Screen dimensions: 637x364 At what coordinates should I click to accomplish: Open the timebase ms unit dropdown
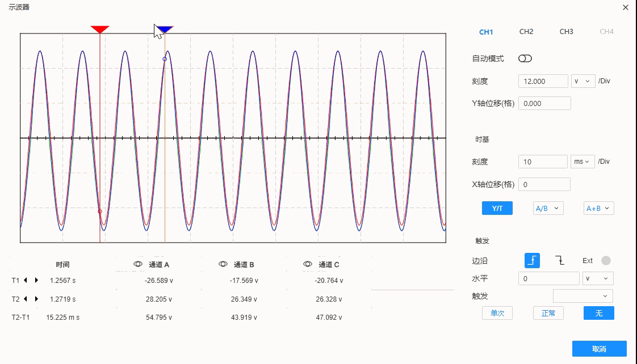point(582,162)
